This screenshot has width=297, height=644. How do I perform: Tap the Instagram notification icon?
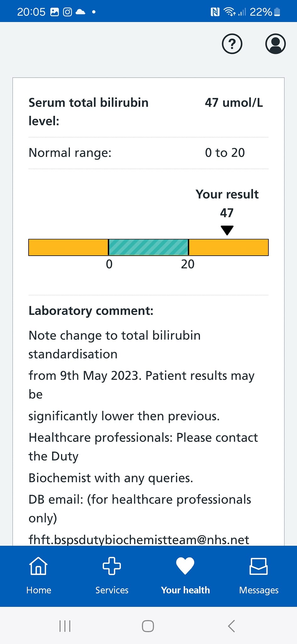[x=68, y=12]
